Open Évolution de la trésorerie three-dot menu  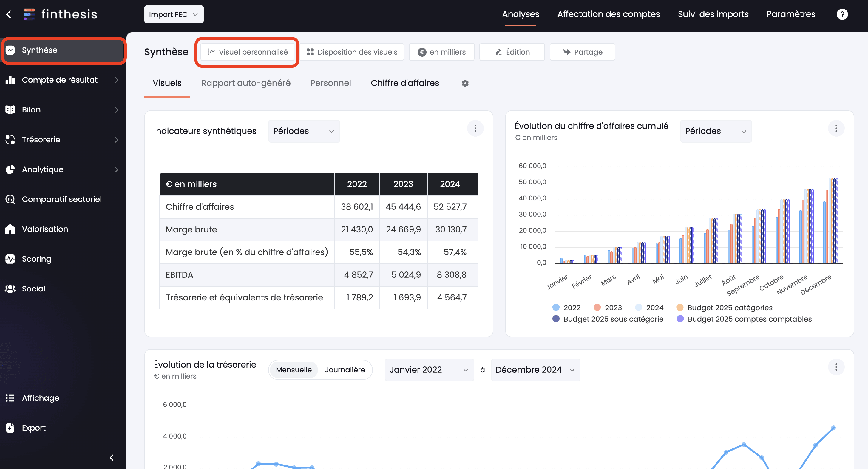click(836, 367)
